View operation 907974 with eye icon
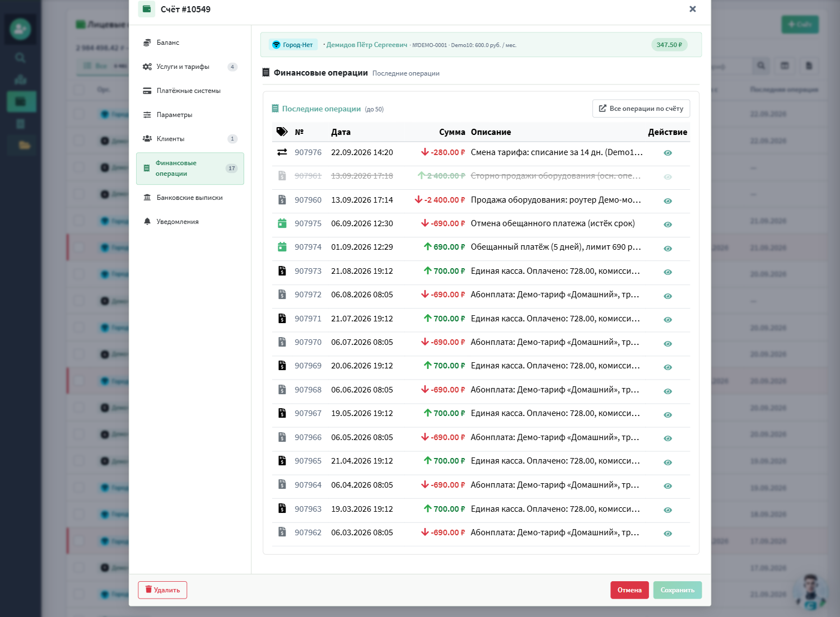Image resolution: width=840 pixels, height=617 pixels. [x=668, y=249]
